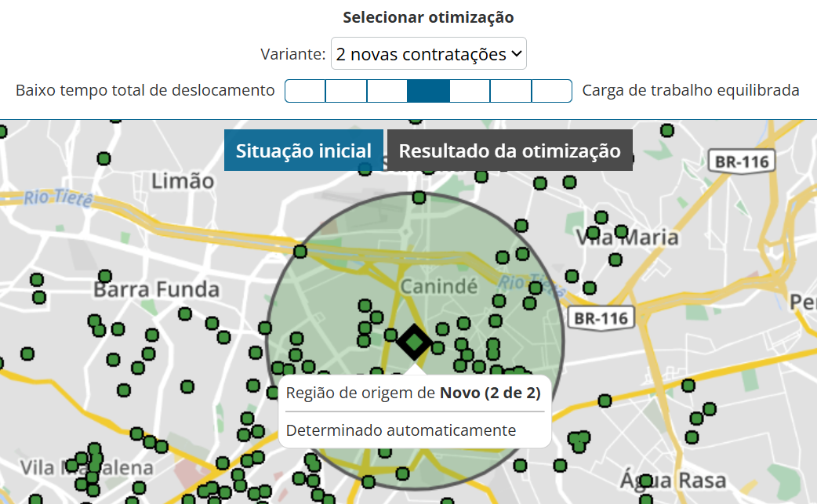Click the dropdown arrow beside '2 novas contratações'
This screenshot has height=504, width=817.
point(516,54)
